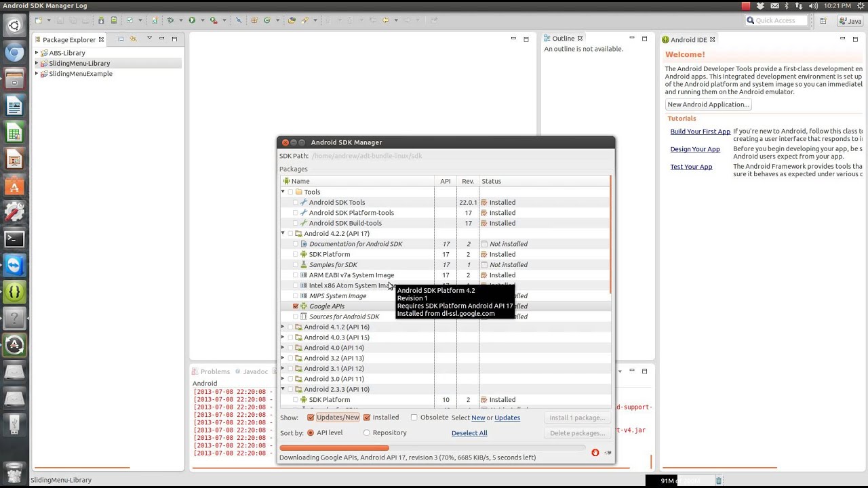Click the download progress bar in SDK Manager

pyautogui.click(x=433, y=448)
